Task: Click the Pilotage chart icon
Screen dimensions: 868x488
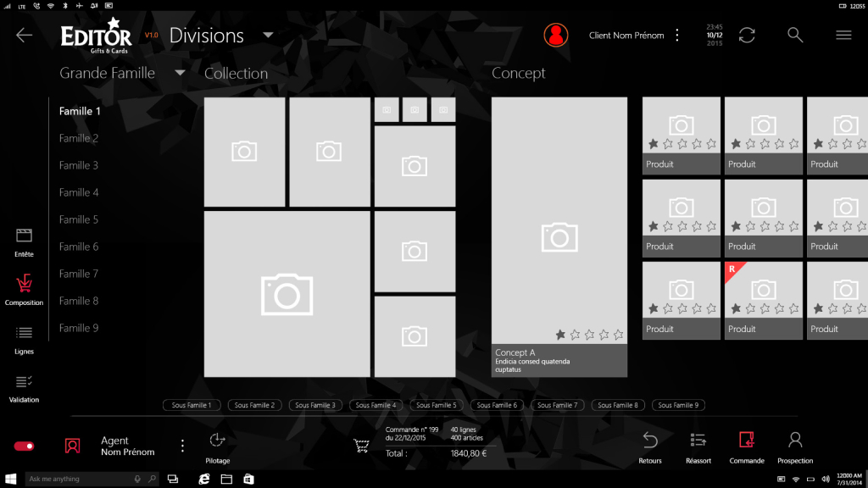Action: click(217, 441)
